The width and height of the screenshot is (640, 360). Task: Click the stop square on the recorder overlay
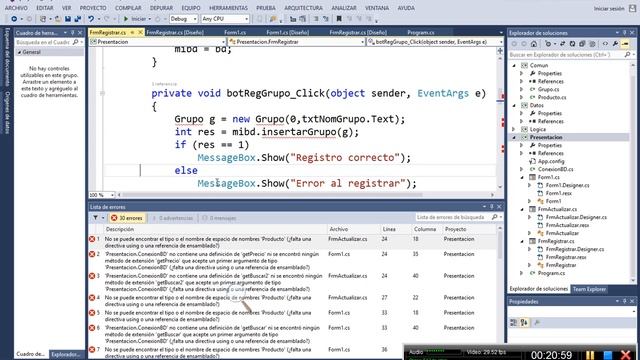(x=608, y=355)
